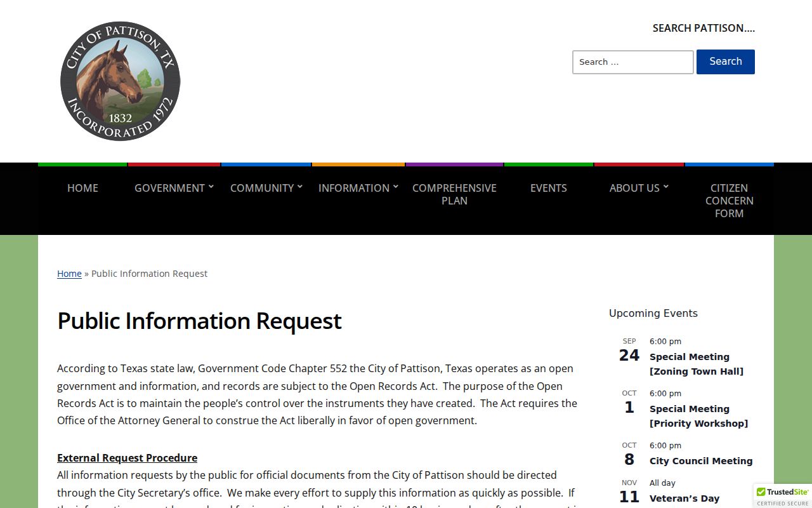
Task: Open the Government menu item
Action: coord(169,188)
